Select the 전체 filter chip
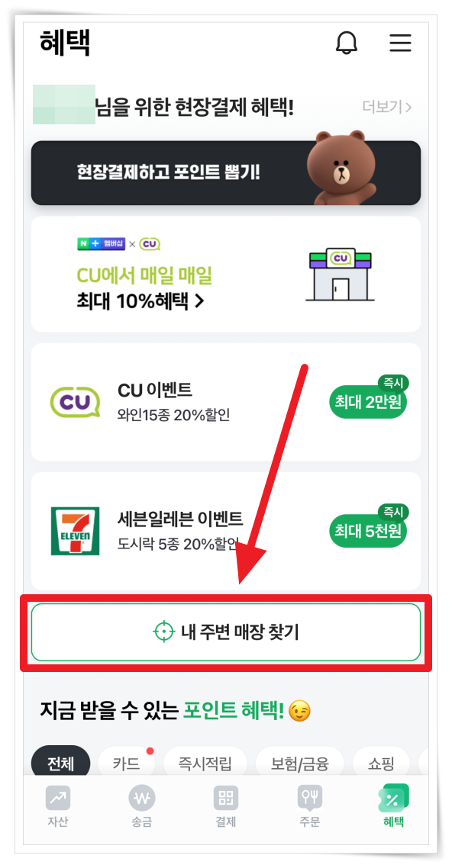452x868 pixels. coord(60,765)
